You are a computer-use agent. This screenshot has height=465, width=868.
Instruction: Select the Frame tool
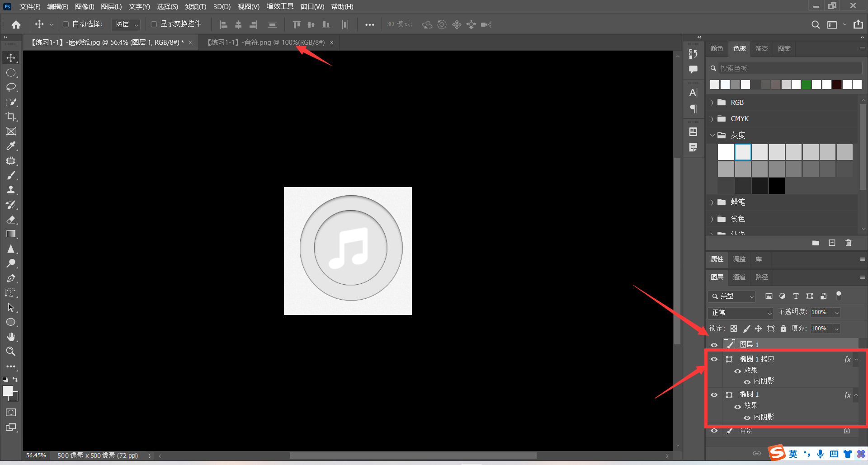coord(11,132)
